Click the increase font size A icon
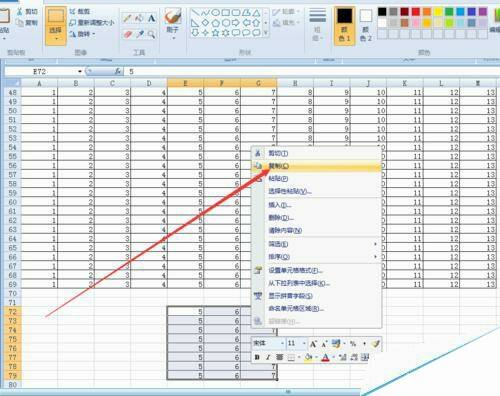The height and width of the screenshot is (396, 500). (x=313, y=344)
